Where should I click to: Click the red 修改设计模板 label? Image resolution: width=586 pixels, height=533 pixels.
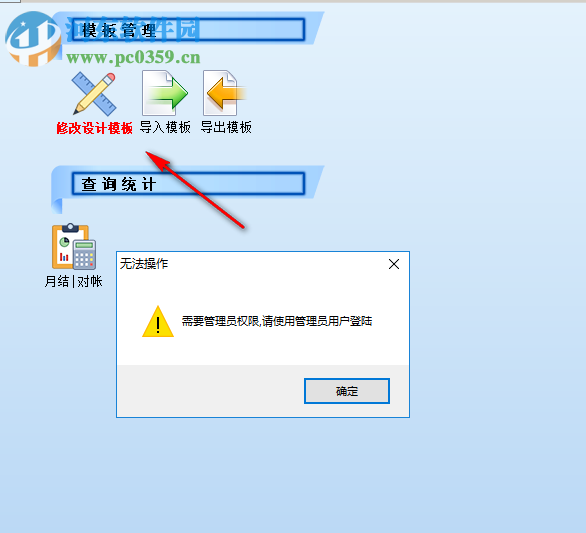[x=95, y=128]
